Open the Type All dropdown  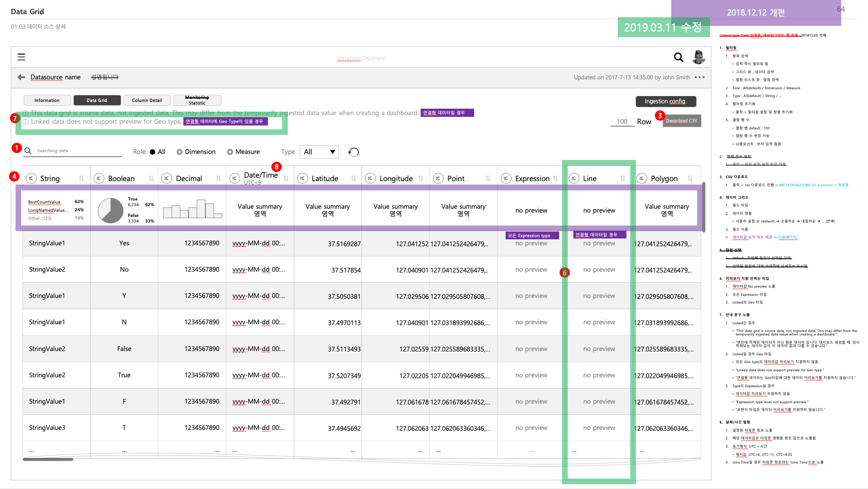point(319,152)
